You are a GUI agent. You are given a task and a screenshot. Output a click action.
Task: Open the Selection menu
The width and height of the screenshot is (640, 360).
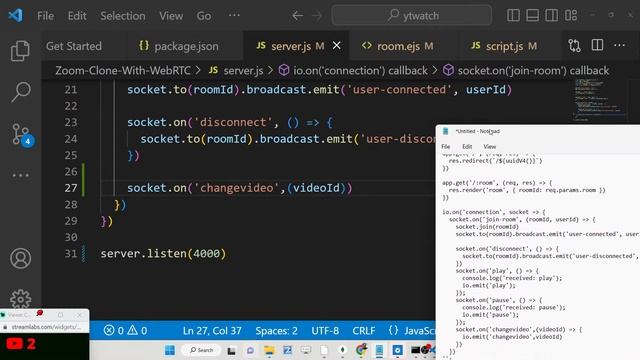pos(123,16)
